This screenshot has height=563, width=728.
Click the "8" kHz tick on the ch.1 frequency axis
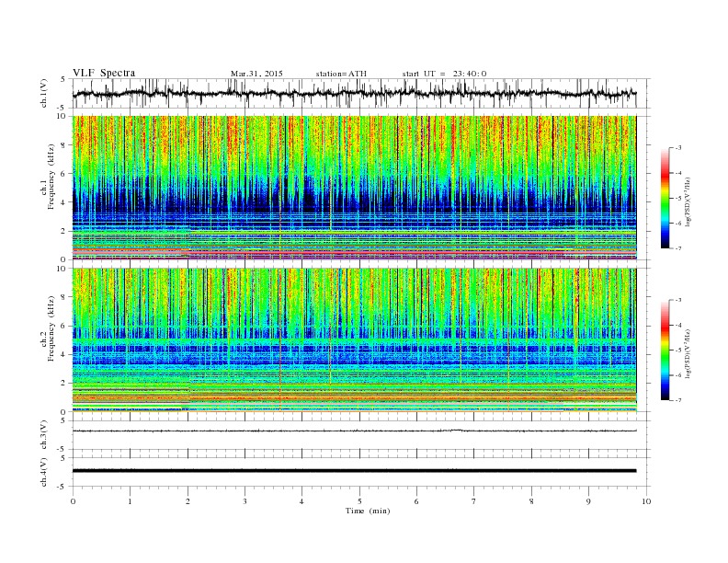64,145
